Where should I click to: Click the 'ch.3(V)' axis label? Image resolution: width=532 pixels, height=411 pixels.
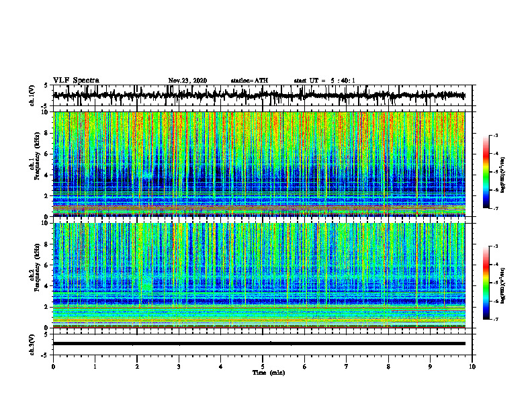pyautogui.click(x=32, y=345)
